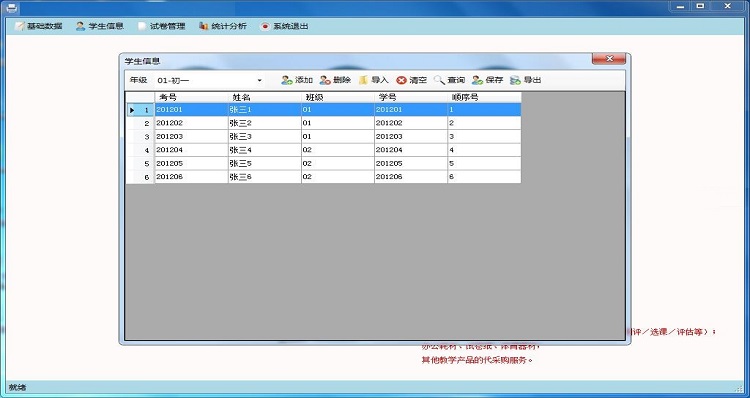
Task: Select row 4 header in the grid
Action: [140, 150]
